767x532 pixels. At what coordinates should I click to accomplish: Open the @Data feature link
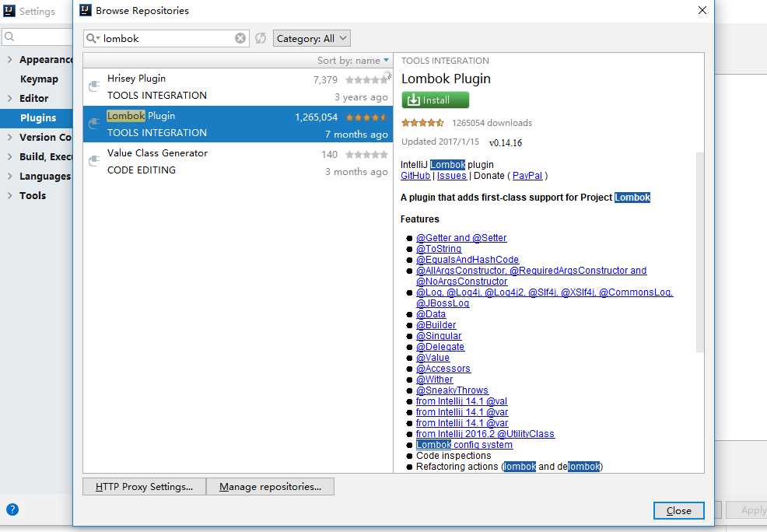click(x=431, y=314)
